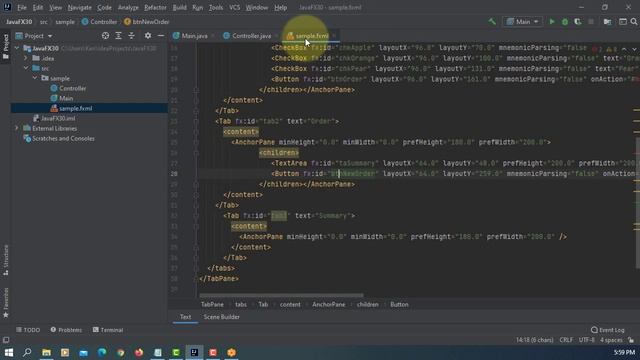Image resolution: width=640 pixels, height=360 pixels.
Task: Open Project panel settings gear
Action: point(148,36)
